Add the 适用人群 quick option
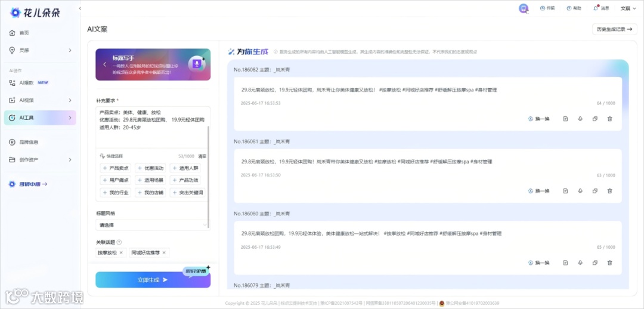Image resolution: width=644 pixels, height=309 pixels. click(185, 168)
